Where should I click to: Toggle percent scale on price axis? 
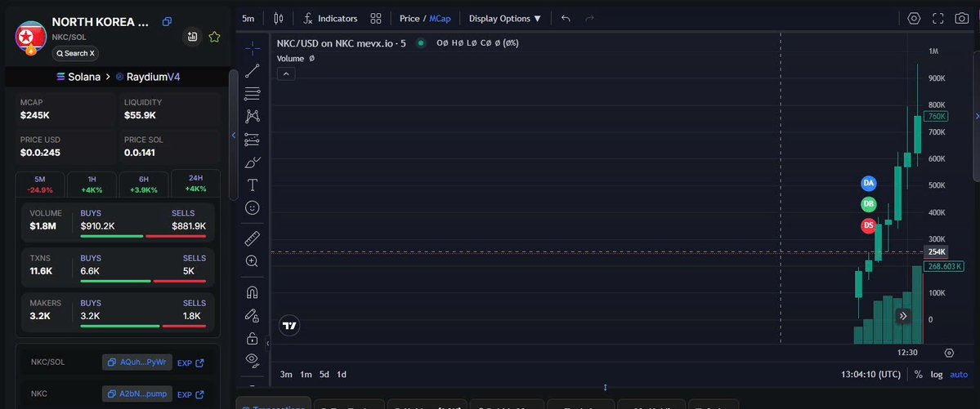pos(918,375)
